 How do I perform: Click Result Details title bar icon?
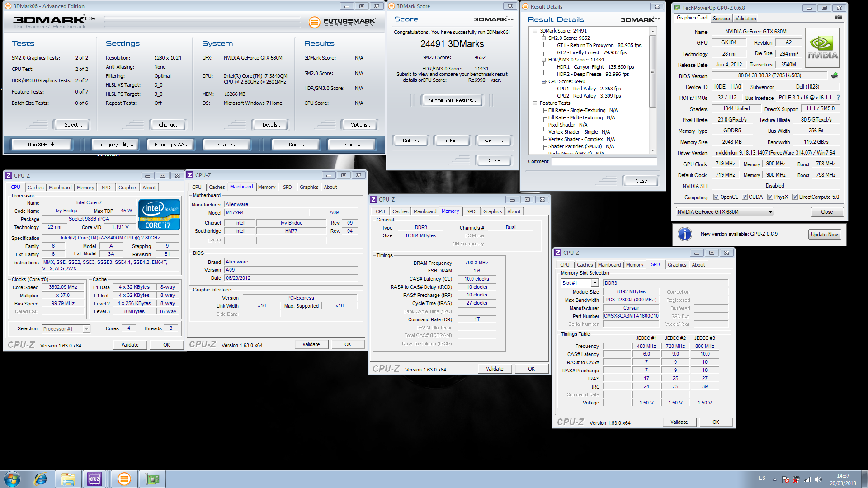(x=525, y=6)
